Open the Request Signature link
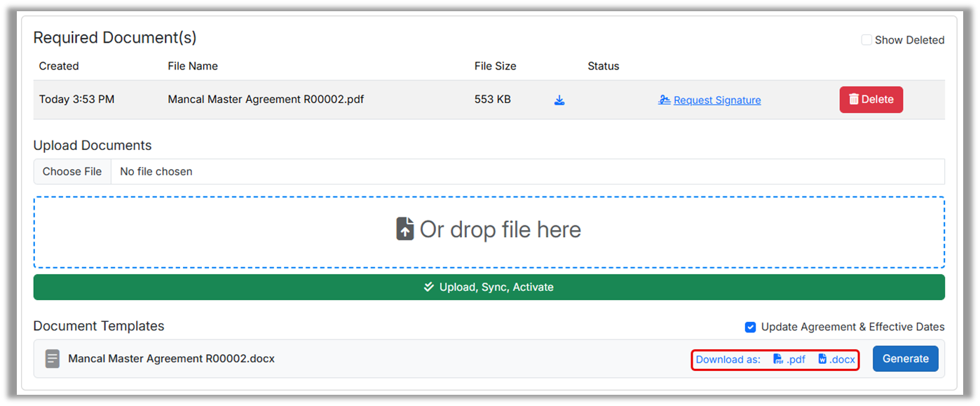980x406 pixels. (717, 100)
